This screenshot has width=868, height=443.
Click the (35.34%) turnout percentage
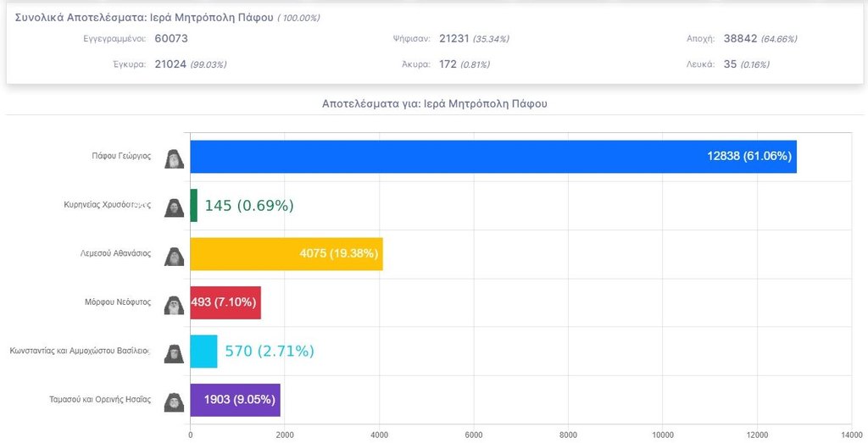(x=491, y=39)
